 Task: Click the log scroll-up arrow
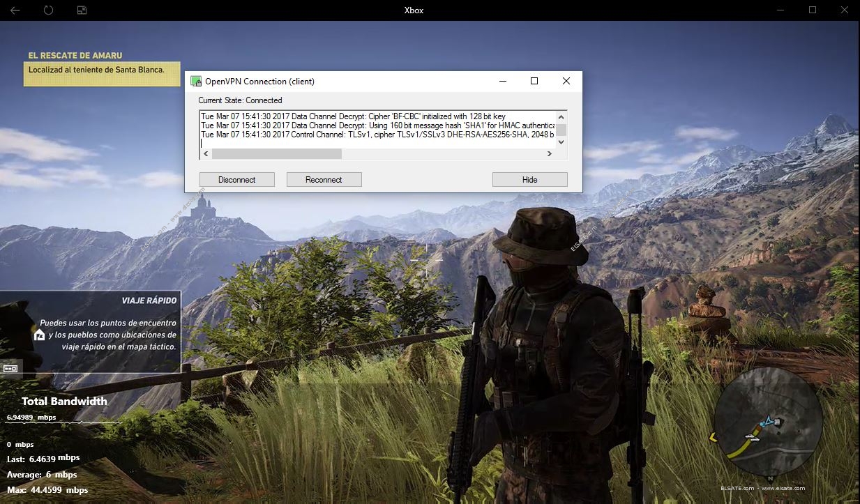click(561, 116)
